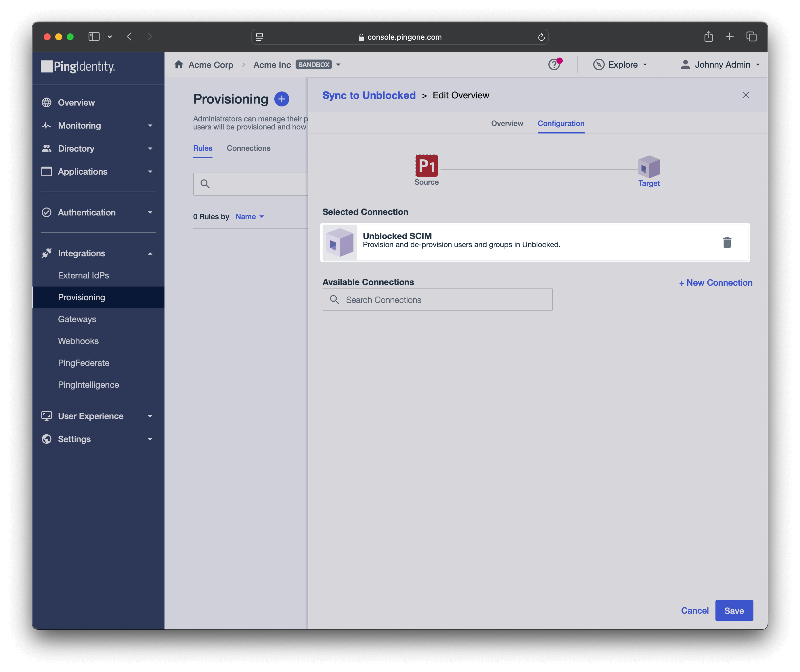
Task: Click Acme Corp breadcrumb
Action: 211,65
